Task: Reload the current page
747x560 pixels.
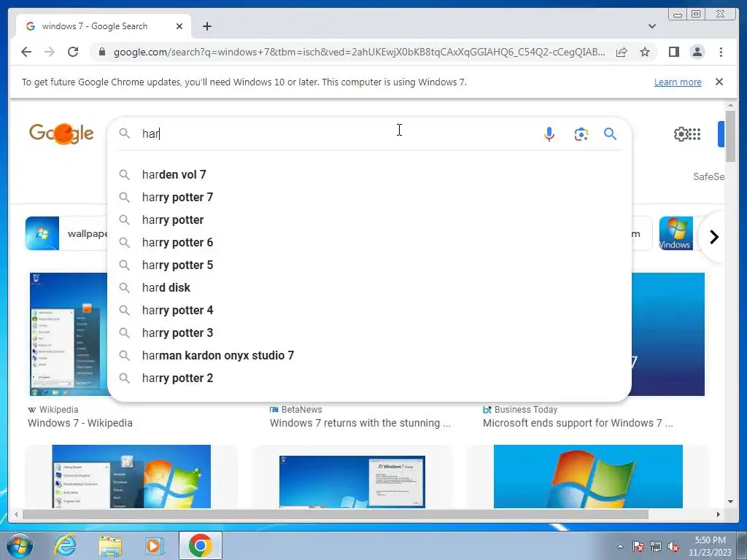Action: (73, 52)
